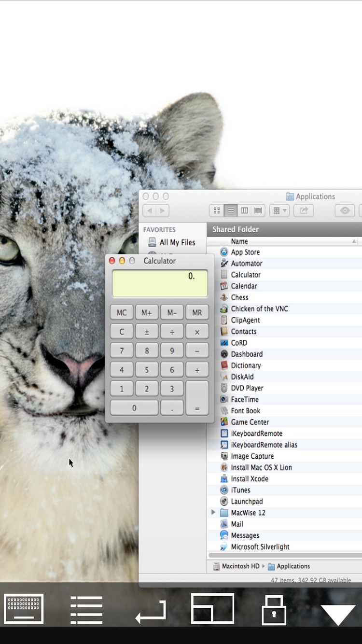The height and width of the screenshot is (644, 362).
Task: Expand the MacWise 12 folder
Action: click(213, 513)
